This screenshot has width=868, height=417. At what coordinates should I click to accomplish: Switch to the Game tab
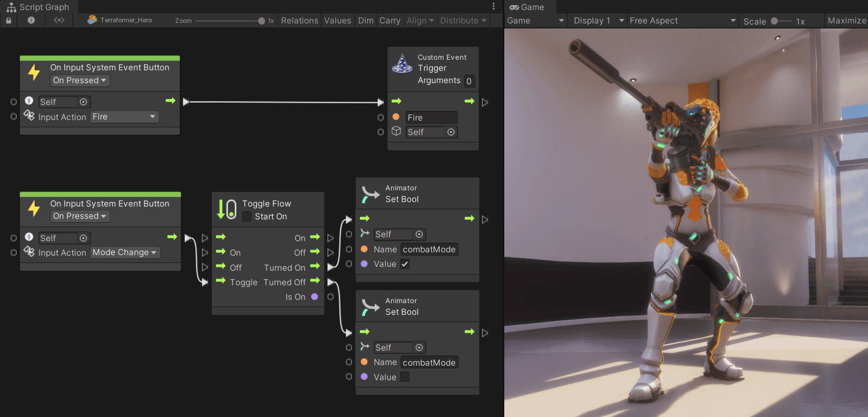pos(527,7)
